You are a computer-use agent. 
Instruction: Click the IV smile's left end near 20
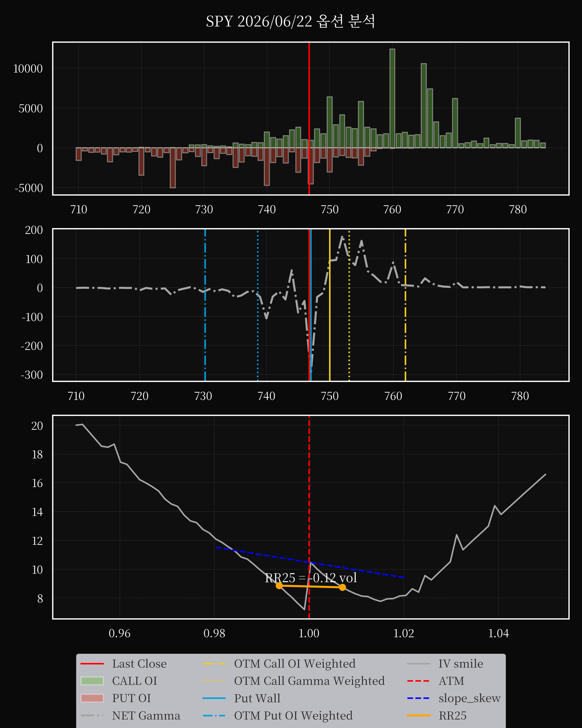(77, 425)
